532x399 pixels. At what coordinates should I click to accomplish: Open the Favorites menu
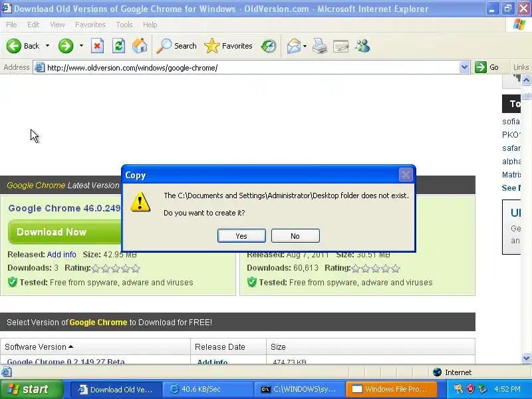point(90,25)
